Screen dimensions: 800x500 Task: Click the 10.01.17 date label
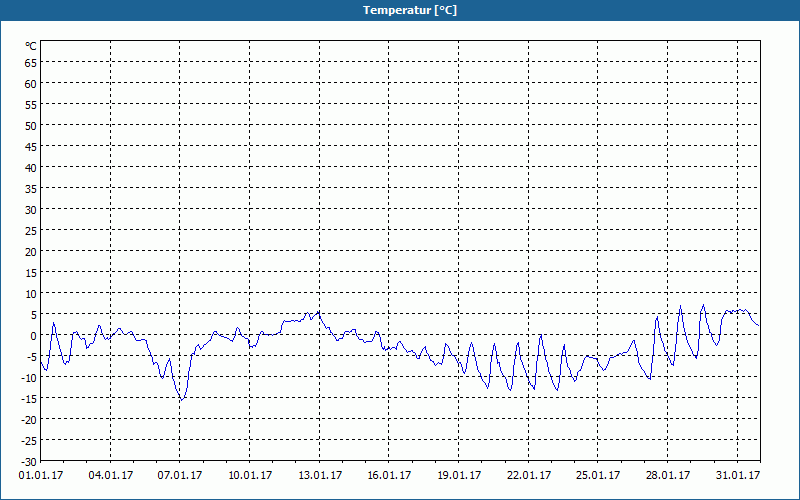click(x=249, y=476)
